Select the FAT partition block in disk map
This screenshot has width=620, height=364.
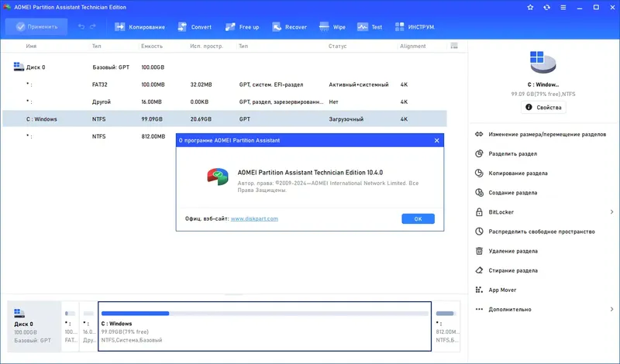point(71,327)
